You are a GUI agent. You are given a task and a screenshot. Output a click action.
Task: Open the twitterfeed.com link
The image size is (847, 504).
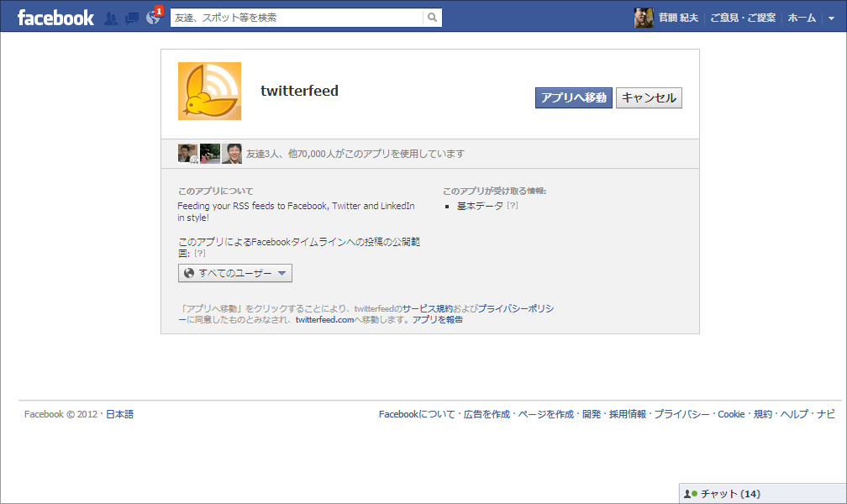[324, 320]
